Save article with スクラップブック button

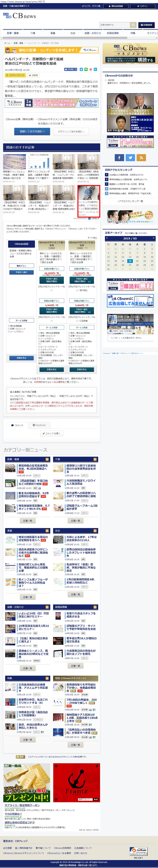click(x=15, y=75)
